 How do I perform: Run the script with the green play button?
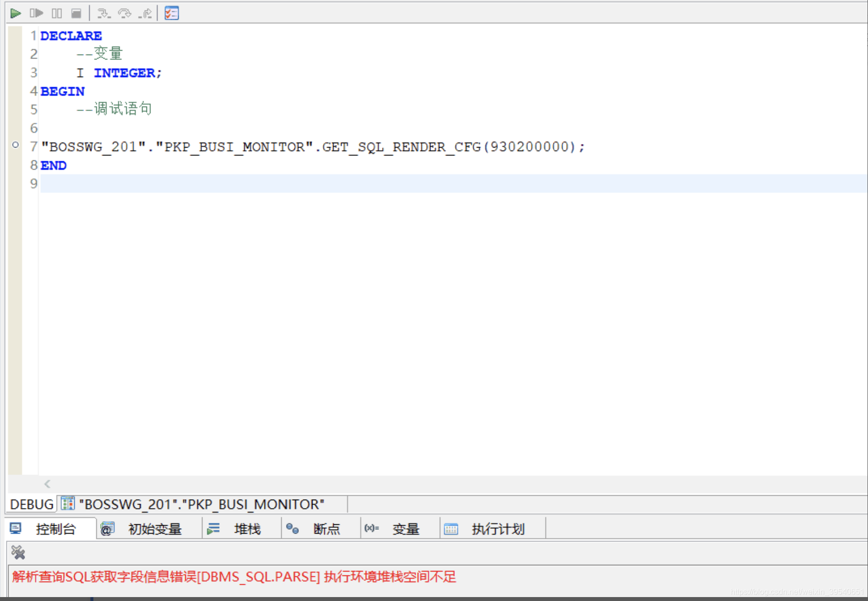tap(15, 13)
